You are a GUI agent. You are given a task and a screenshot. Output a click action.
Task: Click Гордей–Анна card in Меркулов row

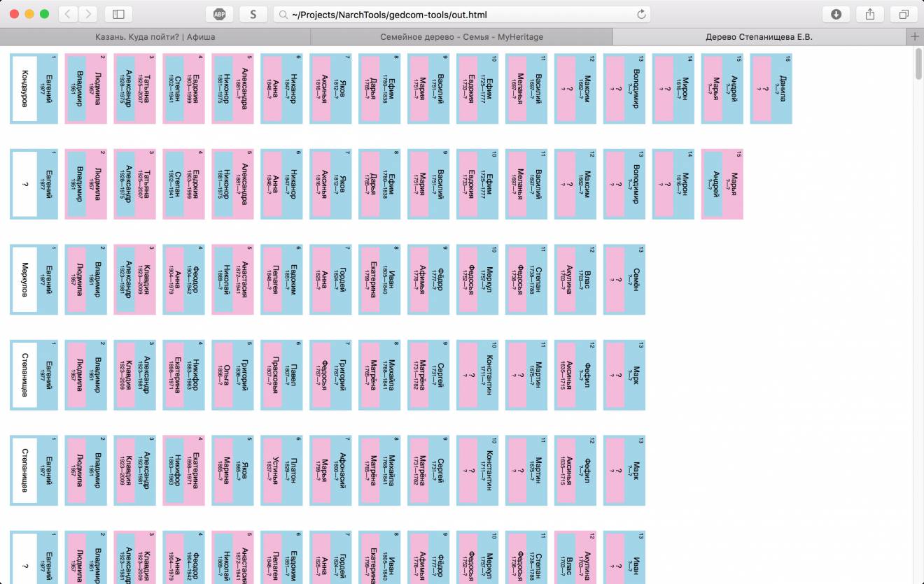tap(331, 280)
